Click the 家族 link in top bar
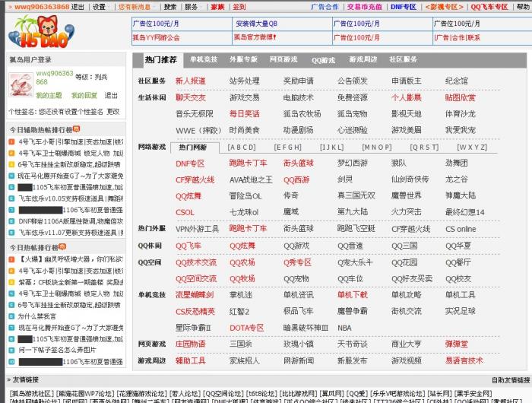Image resolution: width=532 pixels, height=403 pixels. pos(217,7)
